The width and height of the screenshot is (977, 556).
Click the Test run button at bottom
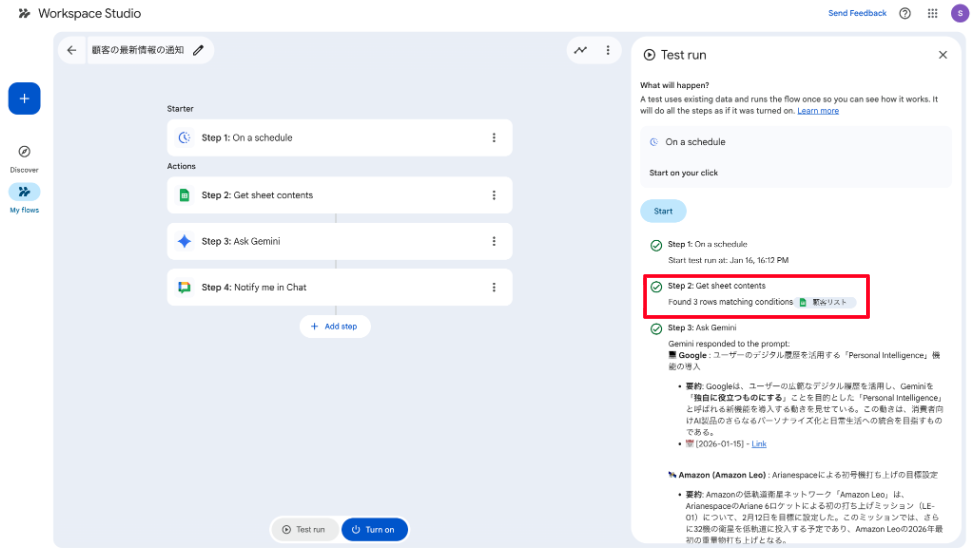304,530
